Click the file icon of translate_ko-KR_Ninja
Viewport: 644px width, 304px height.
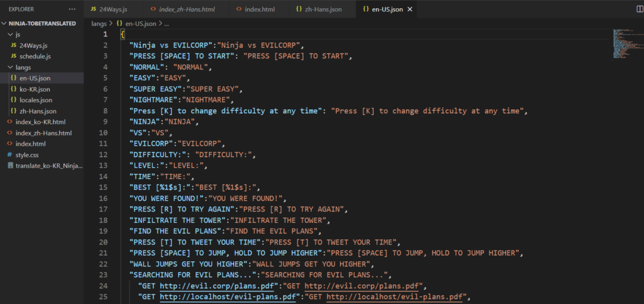point(9,165)
